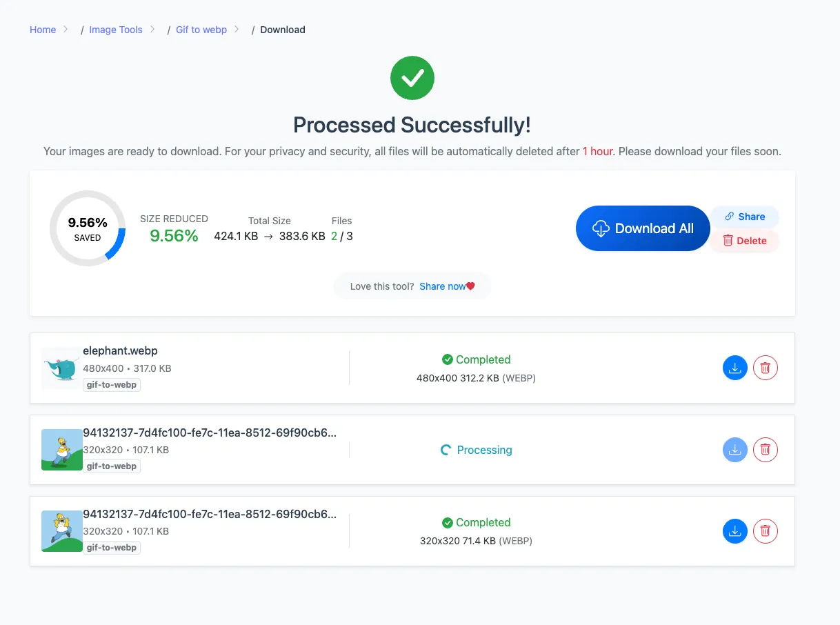Click the 9.56% saved progress ring
The image size is (840, 625).
(x=88, y=228)
